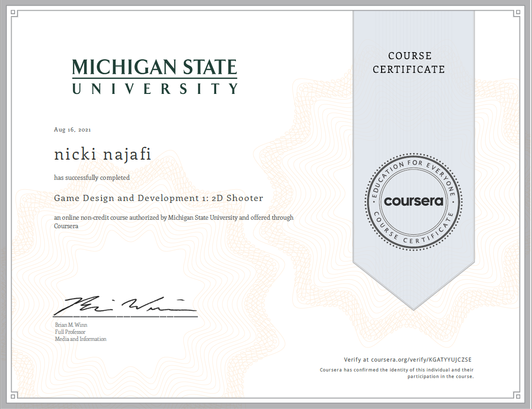Viewport: 532px width, 409px height.
Task: Click Brian M. Winn's handwritten signature
Action: tap(125, 306)
